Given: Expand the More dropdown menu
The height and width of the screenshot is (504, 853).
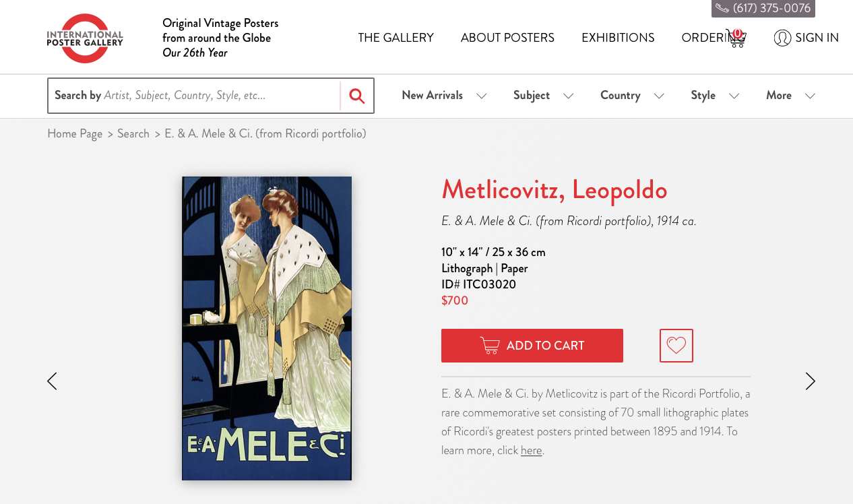Looking at the screenshot, I should pos(790,96).
